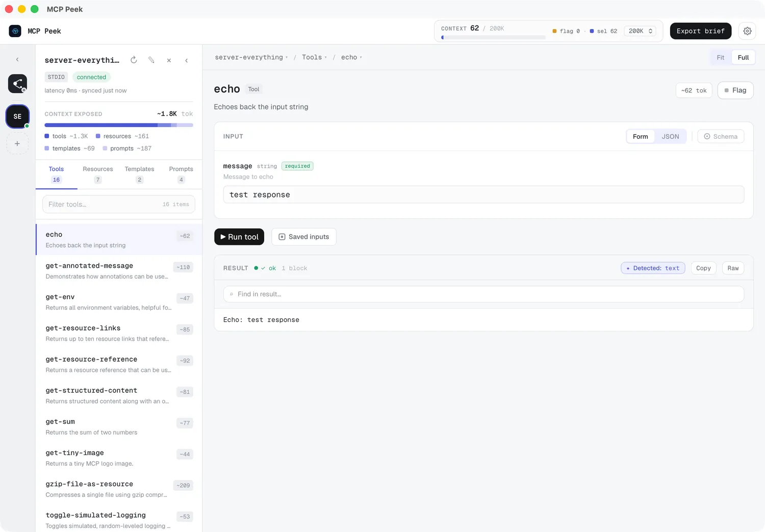Screen dimensions: 765x532
Task: Click the sel 62 indicator
Action: click(603, 31)
